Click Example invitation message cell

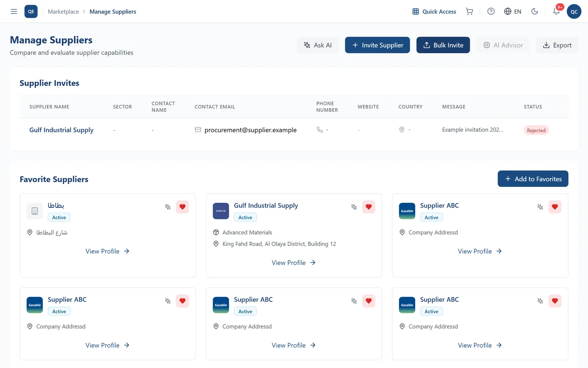[x=473, y=130]
